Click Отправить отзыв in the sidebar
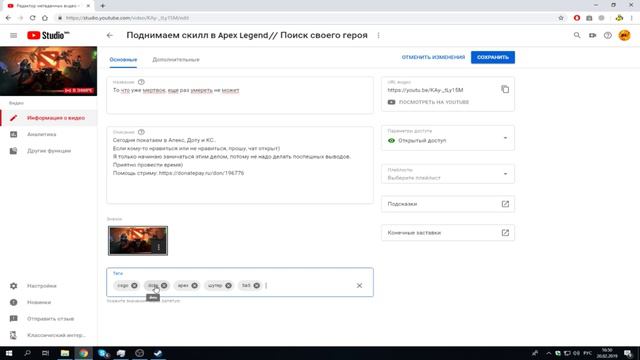 (x=49, y=318)
